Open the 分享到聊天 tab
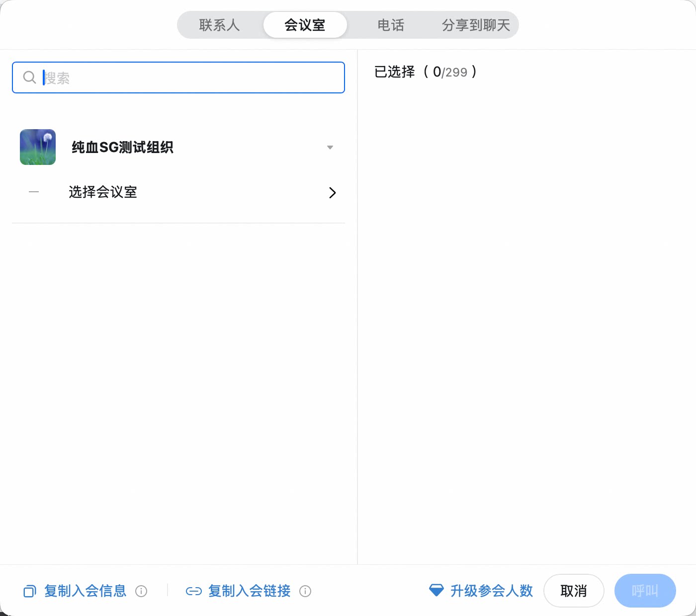The height and width of the screenshot is (616, 696). tap(476, 25)
